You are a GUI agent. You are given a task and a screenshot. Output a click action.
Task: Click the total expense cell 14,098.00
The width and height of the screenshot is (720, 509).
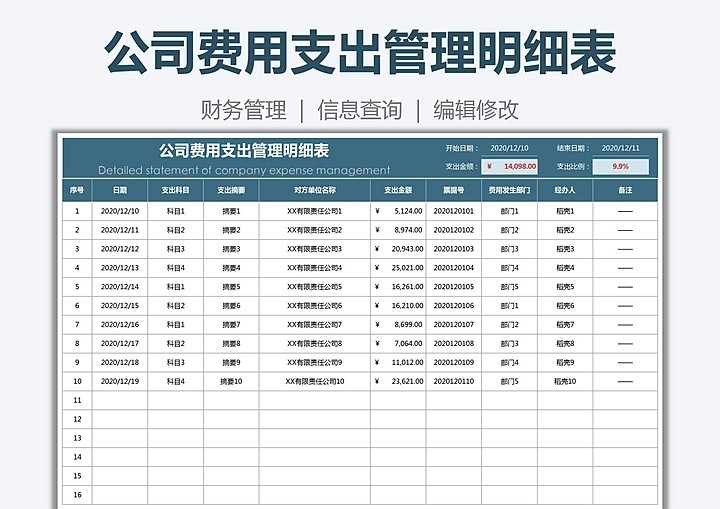click(510, 166)
